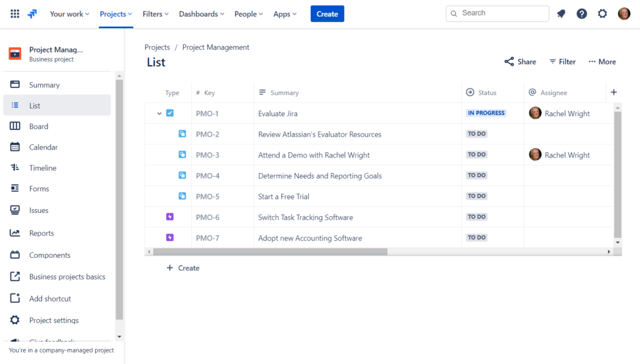
Task: Open the More actions menu
Action: pyautogui.click(x=602, y=62)
